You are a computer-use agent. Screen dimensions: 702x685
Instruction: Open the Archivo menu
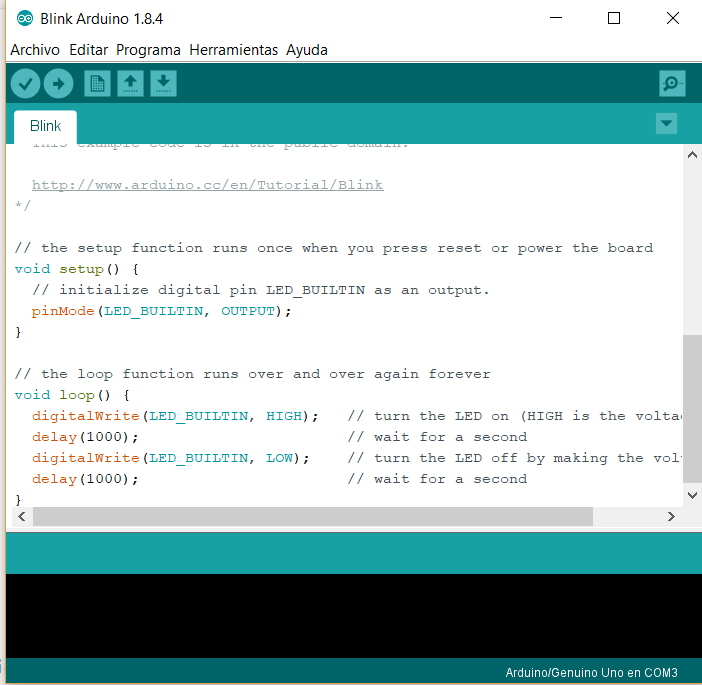click(x=35, y=50)
